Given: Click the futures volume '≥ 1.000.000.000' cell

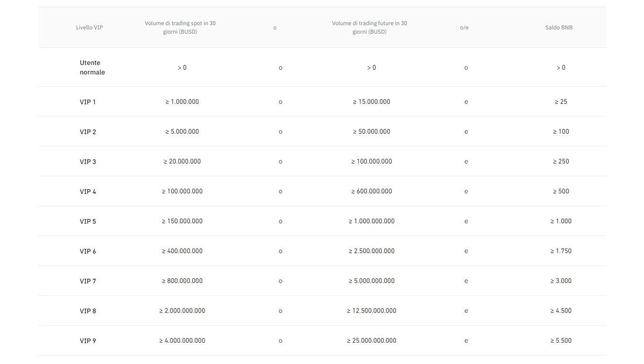Looking at the screenshot, I should [x=372, y=221].
